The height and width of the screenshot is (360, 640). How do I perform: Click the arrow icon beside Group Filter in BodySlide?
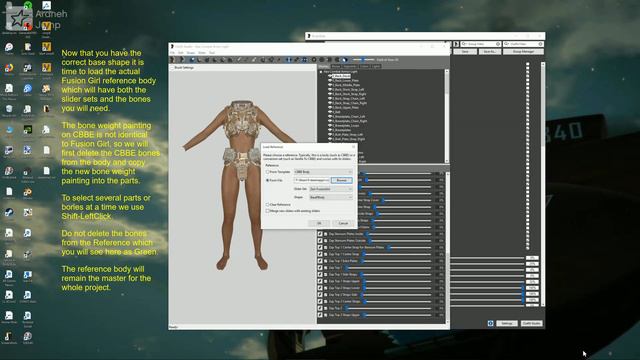click(456, 44)
